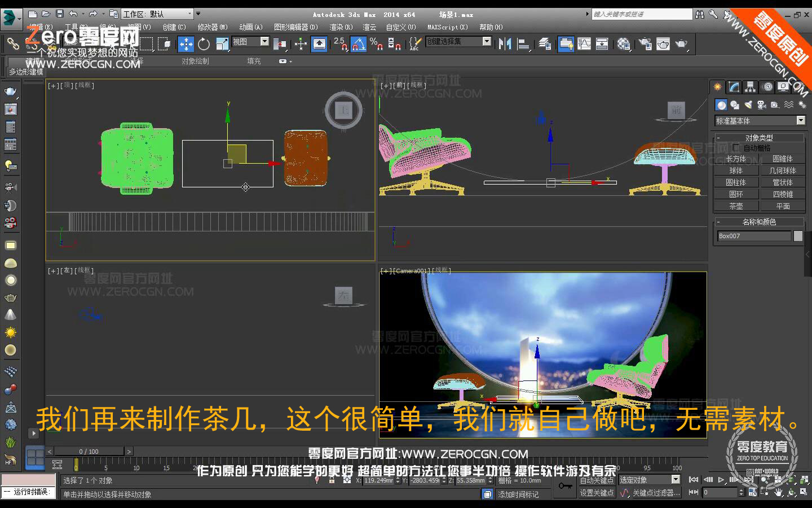
Task: Open the 图形编辑器(D) menu
Action: coord(295,27)
